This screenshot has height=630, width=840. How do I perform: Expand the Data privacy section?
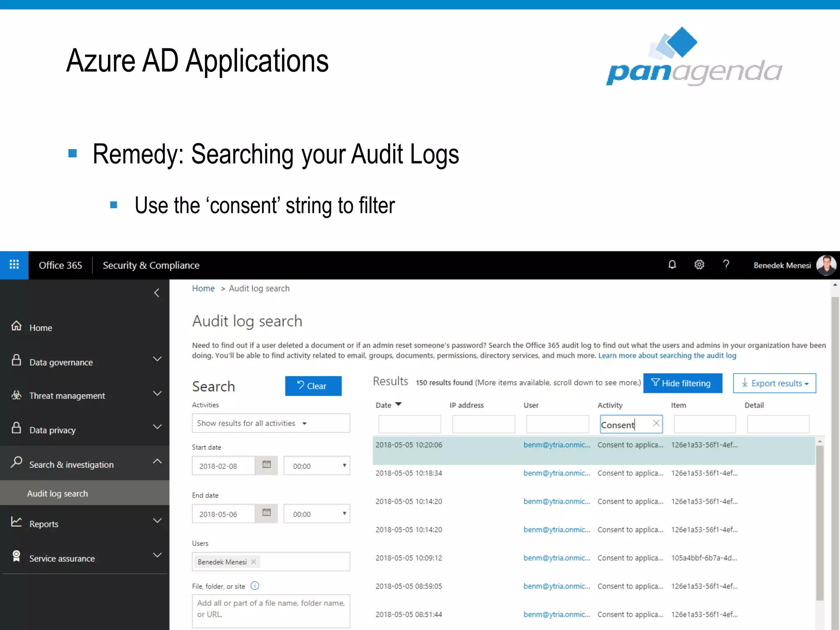coord(157,427)
